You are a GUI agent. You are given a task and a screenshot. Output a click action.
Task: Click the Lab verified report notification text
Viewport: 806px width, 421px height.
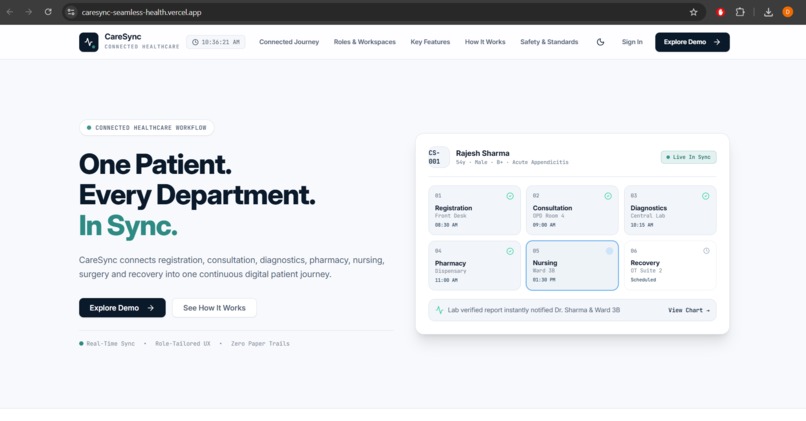click(x=534, y=310)
